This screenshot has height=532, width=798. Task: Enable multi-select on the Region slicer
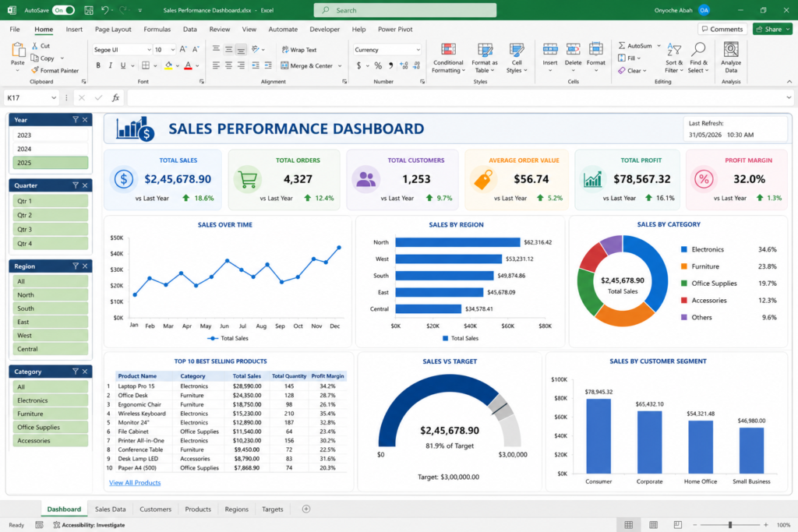coord(76,266)
